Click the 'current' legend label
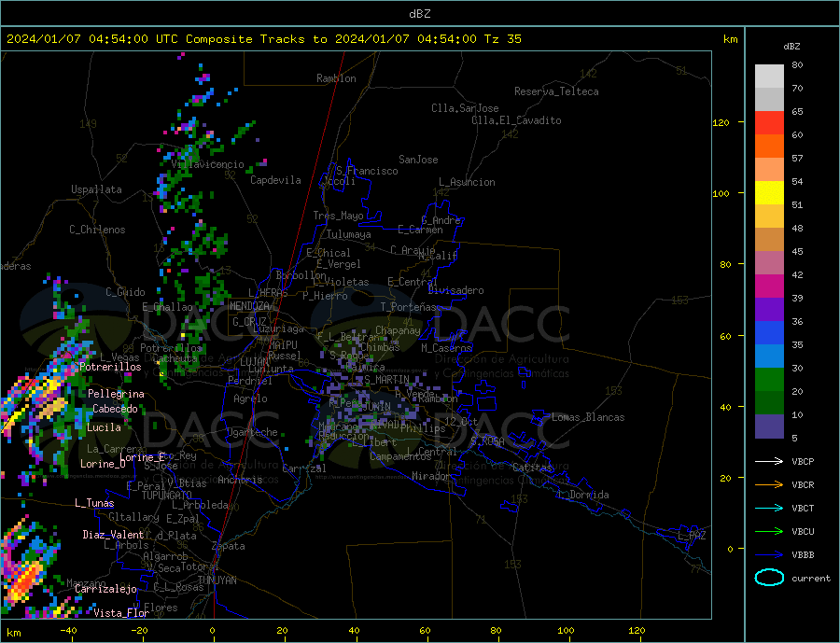This screenshot has height=643, width=840. click(811, 579)
